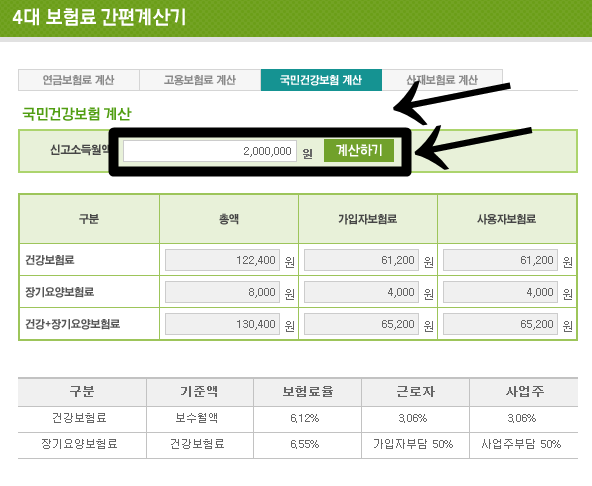Click the 보험료율 header in the rate table

coord(308,392)
